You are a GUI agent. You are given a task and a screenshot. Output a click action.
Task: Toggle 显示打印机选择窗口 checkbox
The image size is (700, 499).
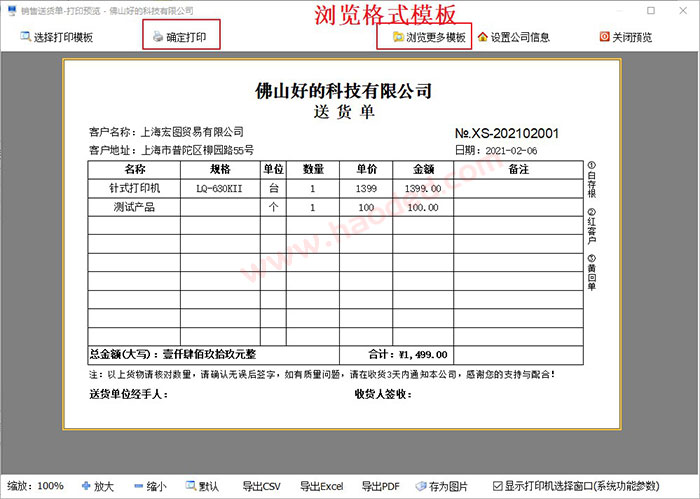[497, 486]
